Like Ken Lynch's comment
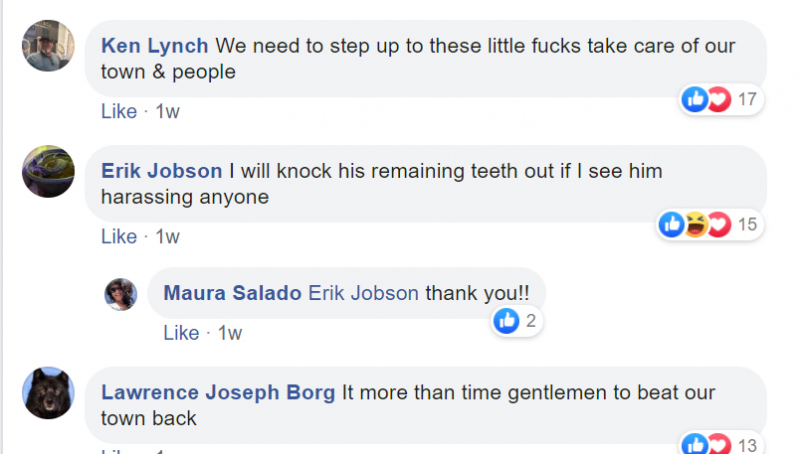The height and width of the screenshot is (454, 800). 118,111
